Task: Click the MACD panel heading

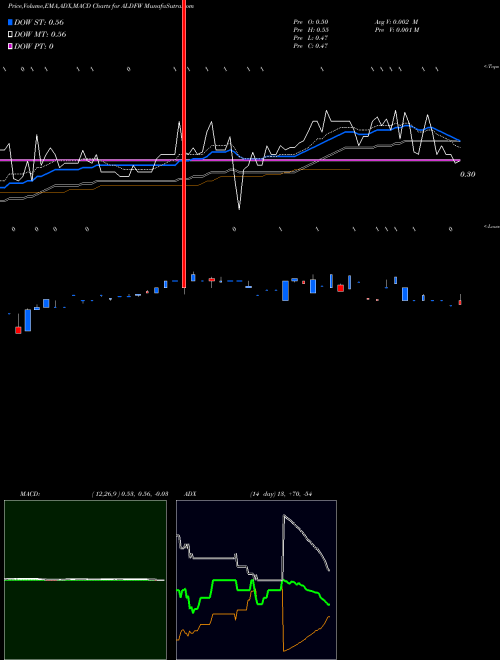Action: click(30, 494)
